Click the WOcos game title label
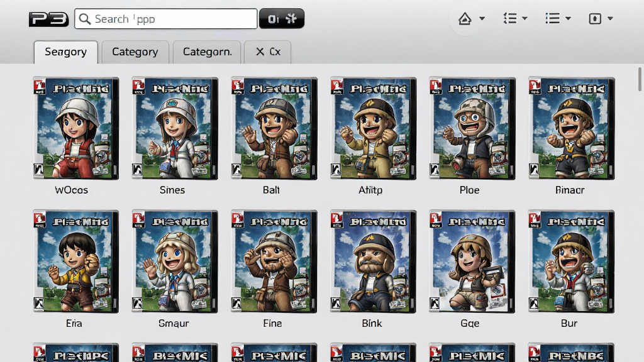This screenshot has width=644, height=362. click(72, 190)
